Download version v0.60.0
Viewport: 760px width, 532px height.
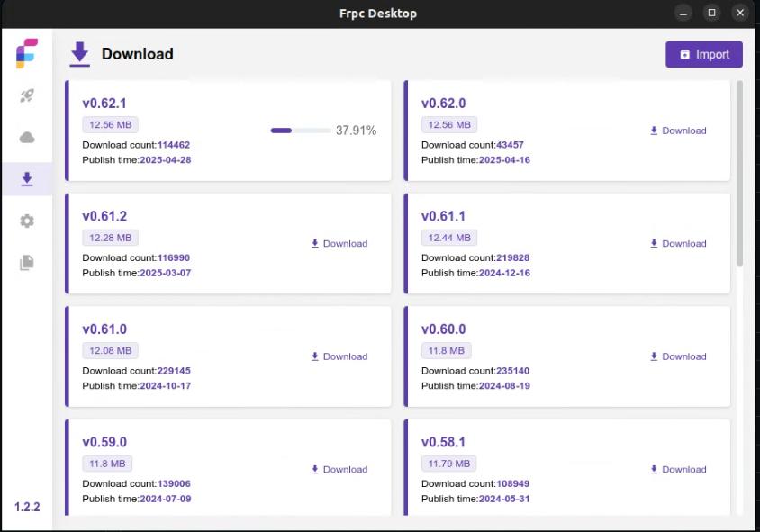tap(678, 356)
